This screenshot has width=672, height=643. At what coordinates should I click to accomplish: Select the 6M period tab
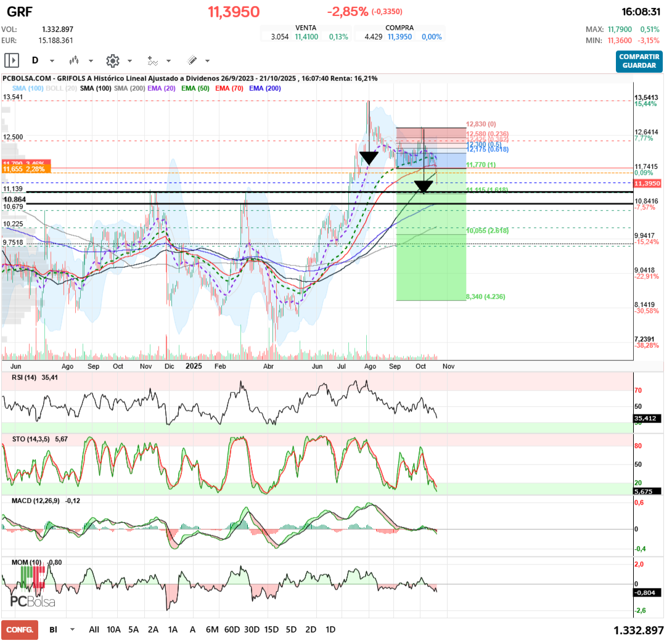tap(212, 629)
